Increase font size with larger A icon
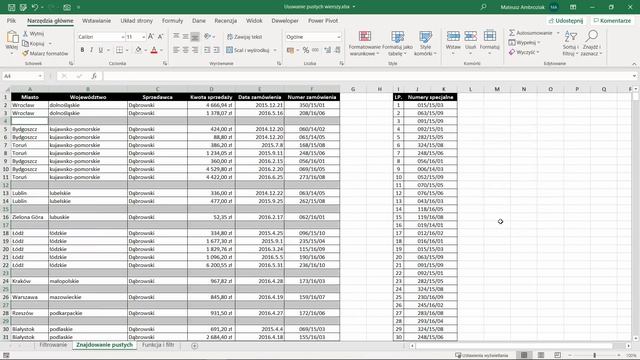Image resolution: width=640 pixels, height=360 pixels. click(151, 37)
